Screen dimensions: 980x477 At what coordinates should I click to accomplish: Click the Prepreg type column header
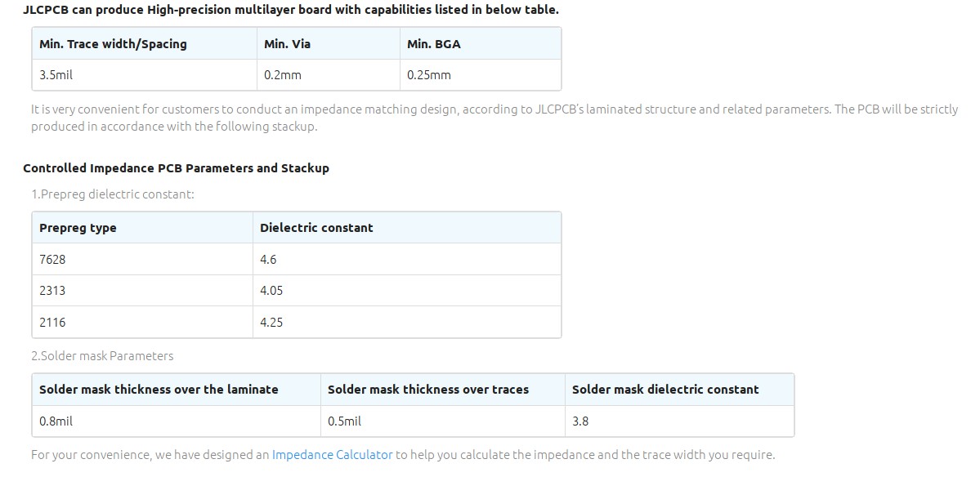pyautogui.click(x=142, y=228)
